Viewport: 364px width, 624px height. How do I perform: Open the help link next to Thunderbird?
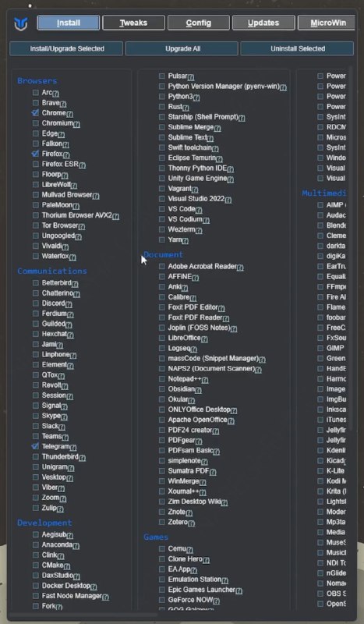point(82,458)
